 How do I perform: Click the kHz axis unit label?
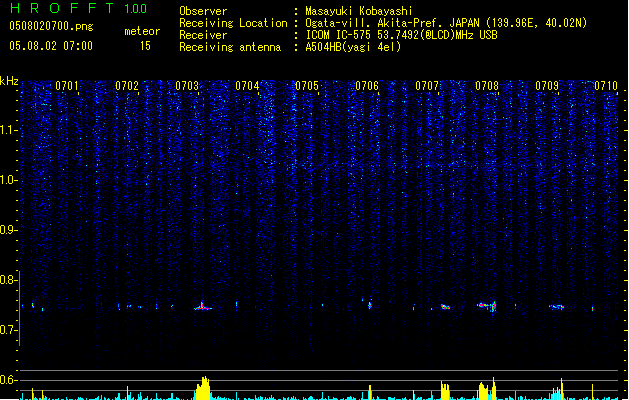click(x=9, y=81)
